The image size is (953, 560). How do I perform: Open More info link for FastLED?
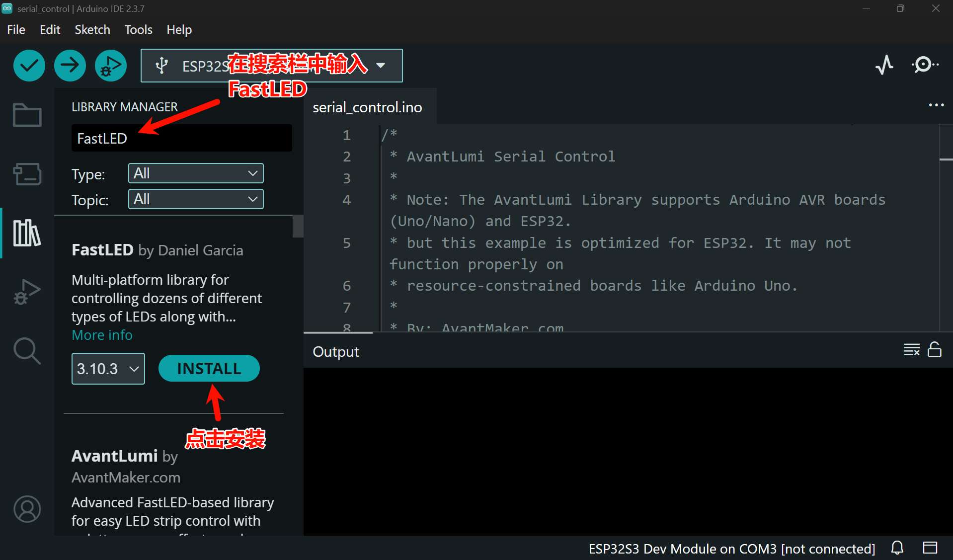click(102, 335)
